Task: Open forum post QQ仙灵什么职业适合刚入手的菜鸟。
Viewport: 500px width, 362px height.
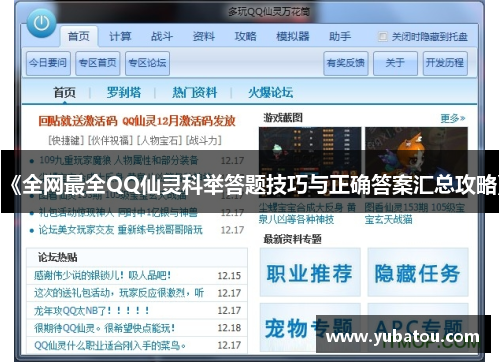Action: click(110, 345)
